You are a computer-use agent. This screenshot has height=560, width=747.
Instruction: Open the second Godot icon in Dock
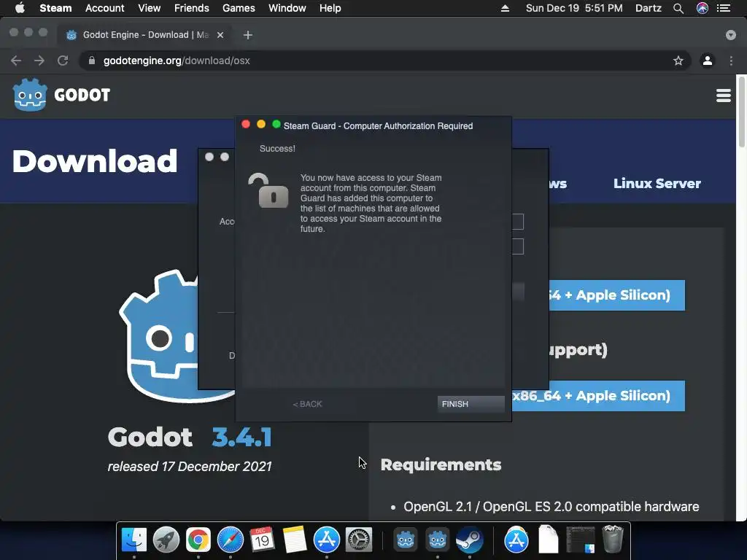[x=438, y=540]
